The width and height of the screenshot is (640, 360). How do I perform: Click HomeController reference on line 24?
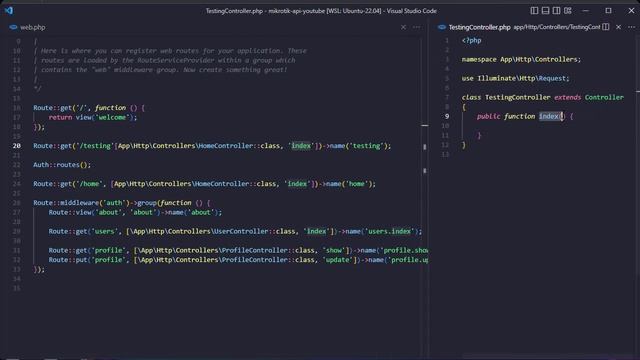[222, 184]
